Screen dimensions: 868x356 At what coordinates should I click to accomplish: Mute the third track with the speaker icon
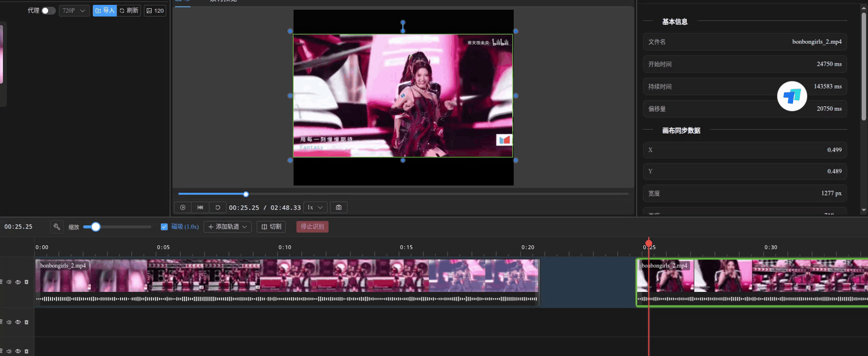[x=9, y=351]
